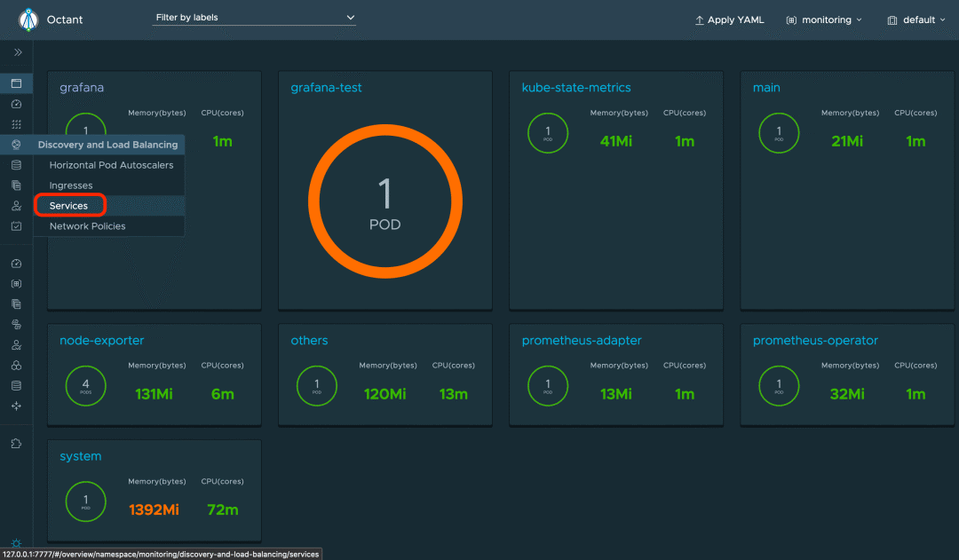
Task: Open the Nodes three-circles sidebar icon
Action: coord(17,365)
